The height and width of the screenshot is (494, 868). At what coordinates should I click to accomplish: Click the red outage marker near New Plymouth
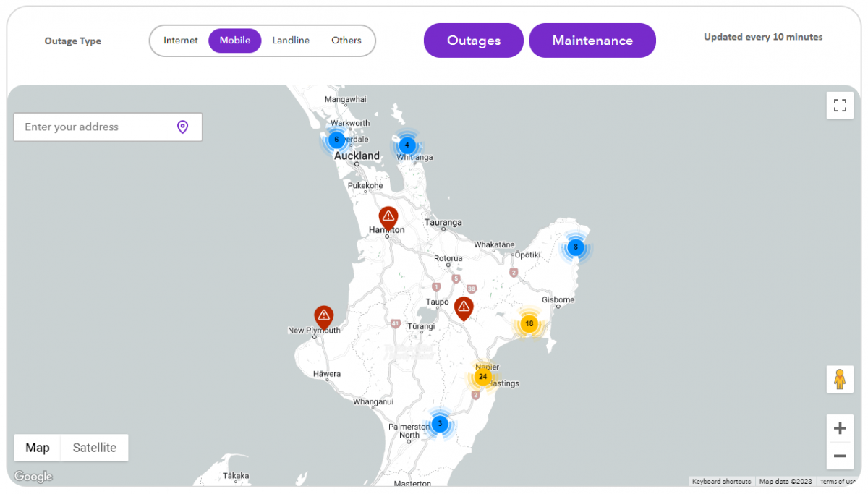(x=324, y=314)
